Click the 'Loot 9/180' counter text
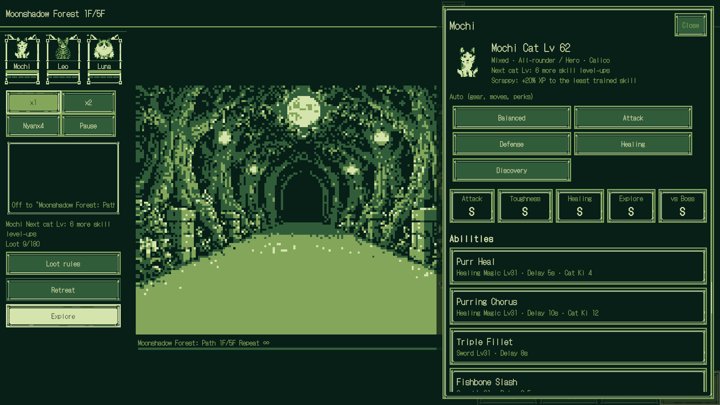 click(x=22, y=244)
